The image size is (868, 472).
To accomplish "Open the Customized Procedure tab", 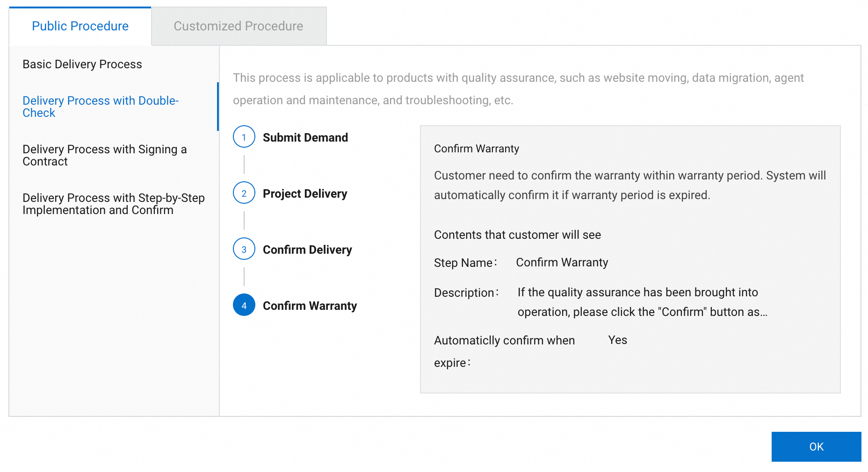I will (238, 26).
